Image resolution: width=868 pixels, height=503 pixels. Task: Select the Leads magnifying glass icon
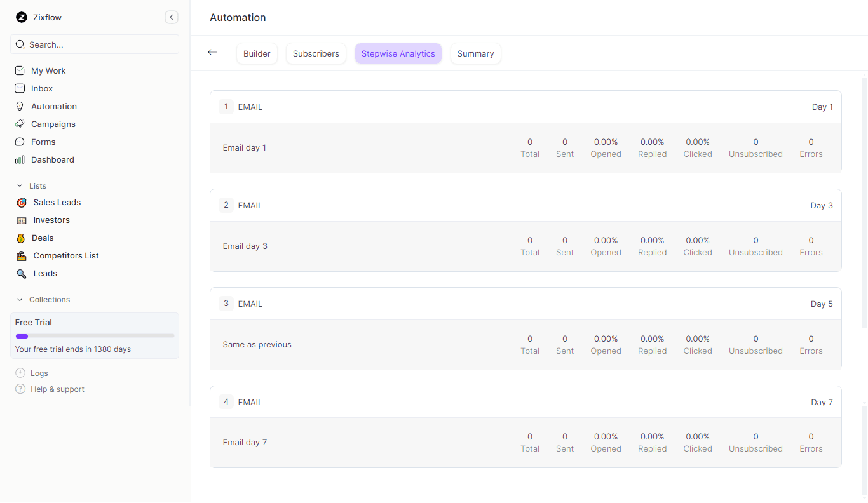[x=22, y=273]
